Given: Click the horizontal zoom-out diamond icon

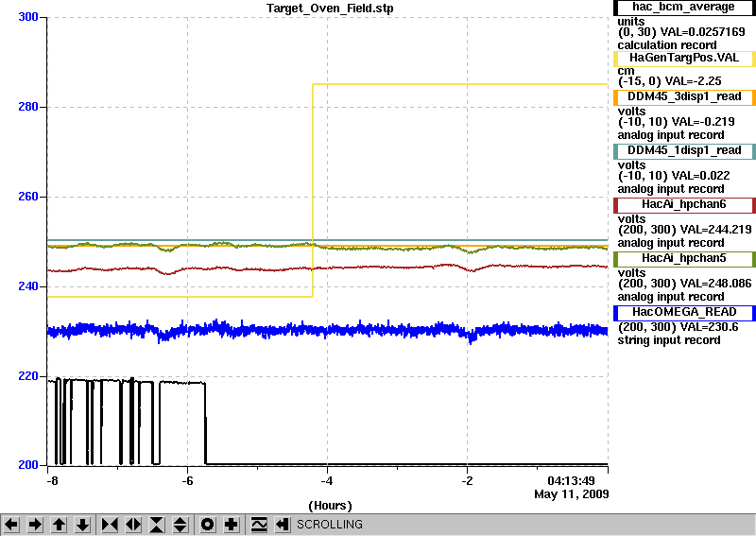Looking at the screenshot, I should coord(133,525).
